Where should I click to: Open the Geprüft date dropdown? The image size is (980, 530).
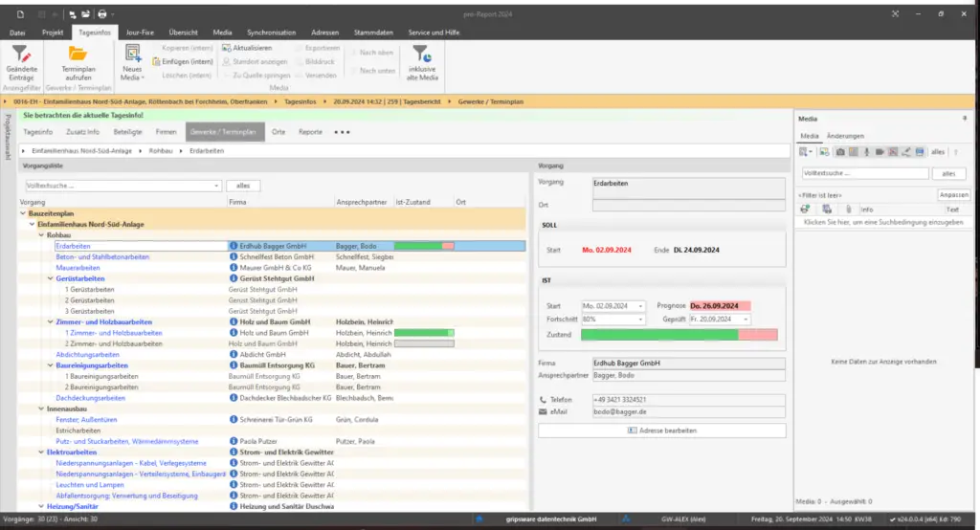pos(746,320)
